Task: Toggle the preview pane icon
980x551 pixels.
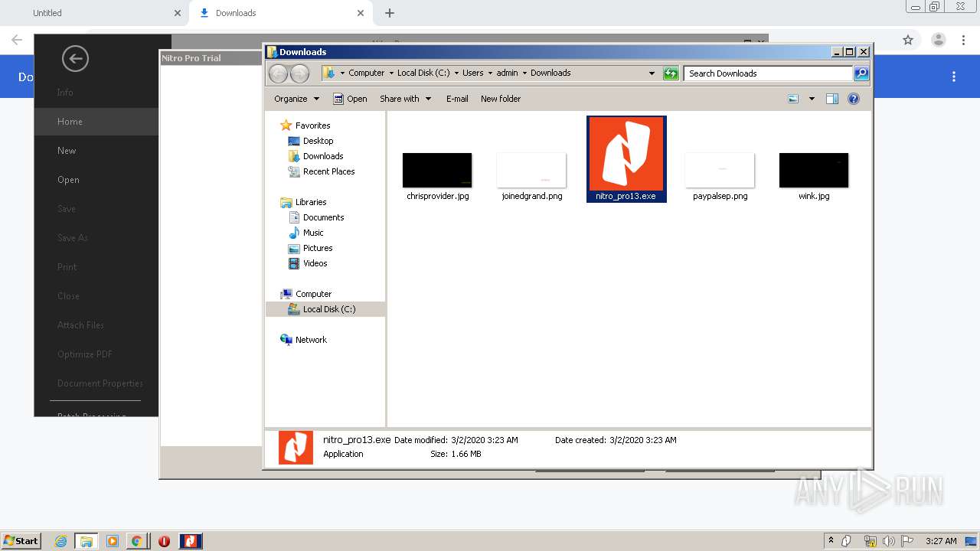Action: click(x=832, y=99)
